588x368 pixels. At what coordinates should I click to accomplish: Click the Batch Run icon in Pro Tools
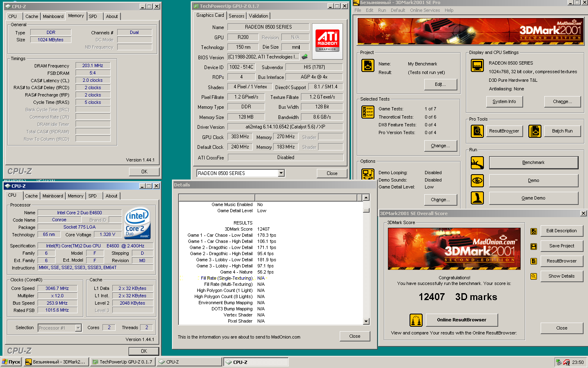tap(535, 131)
